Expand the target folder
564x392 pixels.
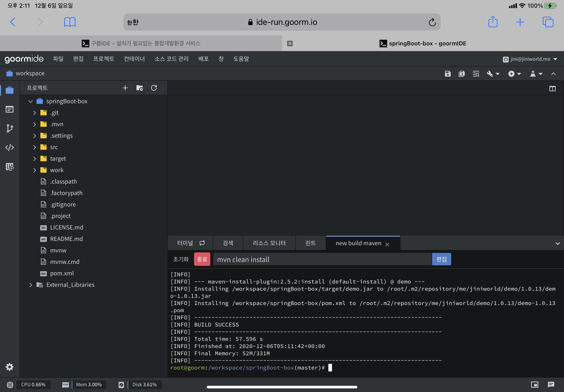(35, 159)
